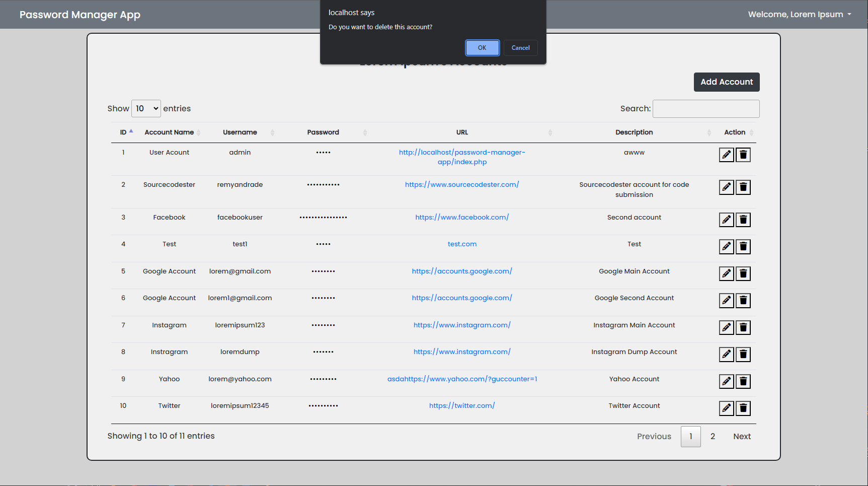
Task: Go to pagination page 2
Action: 713,437
